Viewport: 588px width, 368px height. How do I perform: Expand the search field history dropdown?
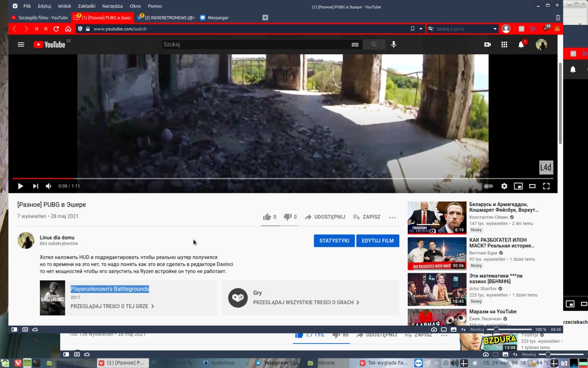pos(495,29)
